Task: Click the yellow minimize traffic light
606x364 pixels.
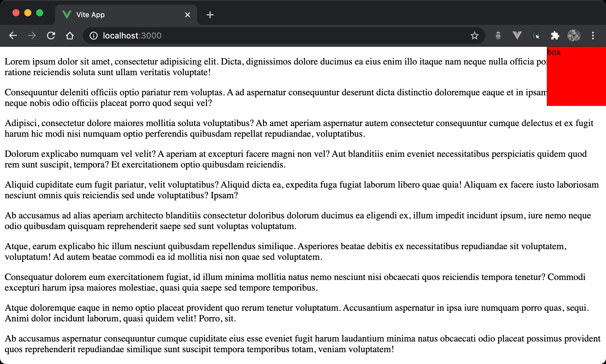Action: [28, 13]
